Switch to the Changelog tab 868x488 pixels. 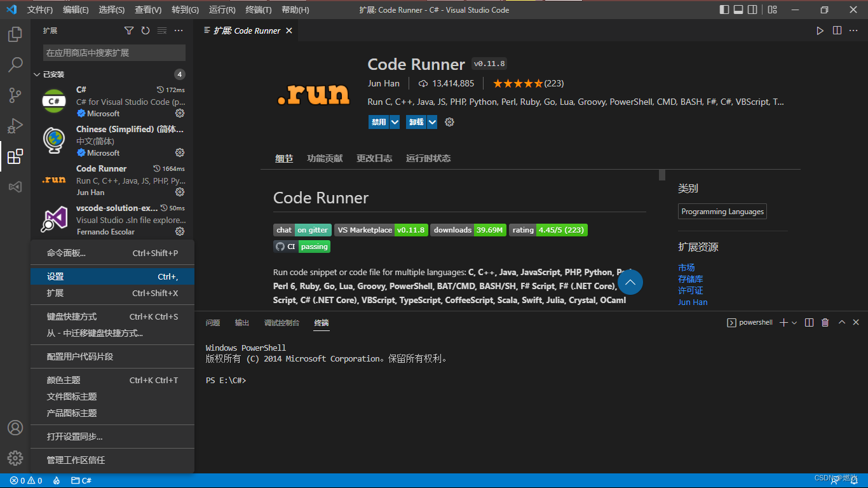pos(374,158)
